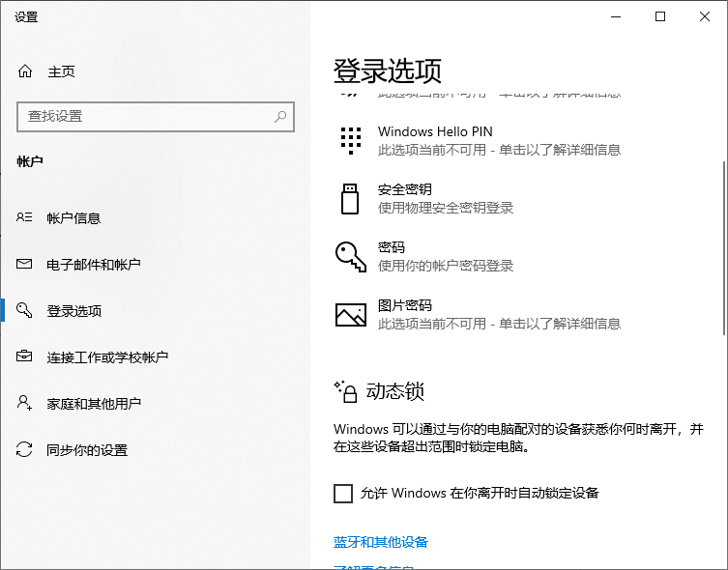Click the password key icon
This screenshot has height=570, width=728.
(x=350, y=256)
